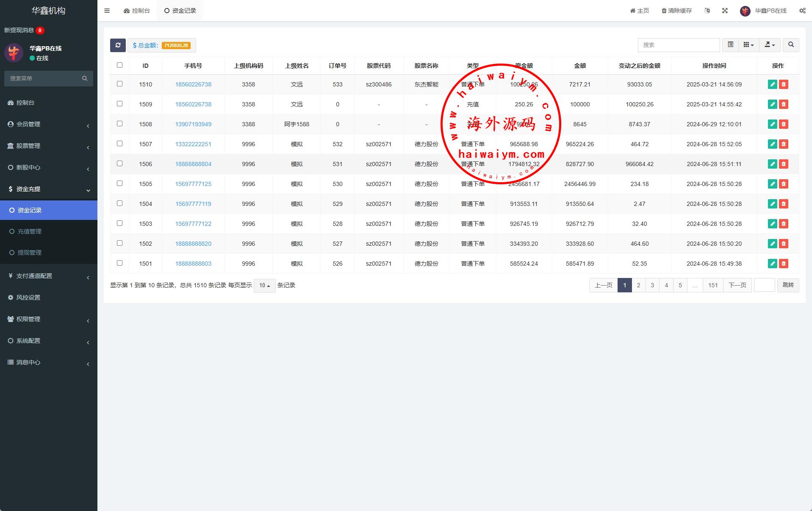The height and width of the screenshot is (511, 812).
Task: Open the settings gears icon at top right
Action: 802,11
